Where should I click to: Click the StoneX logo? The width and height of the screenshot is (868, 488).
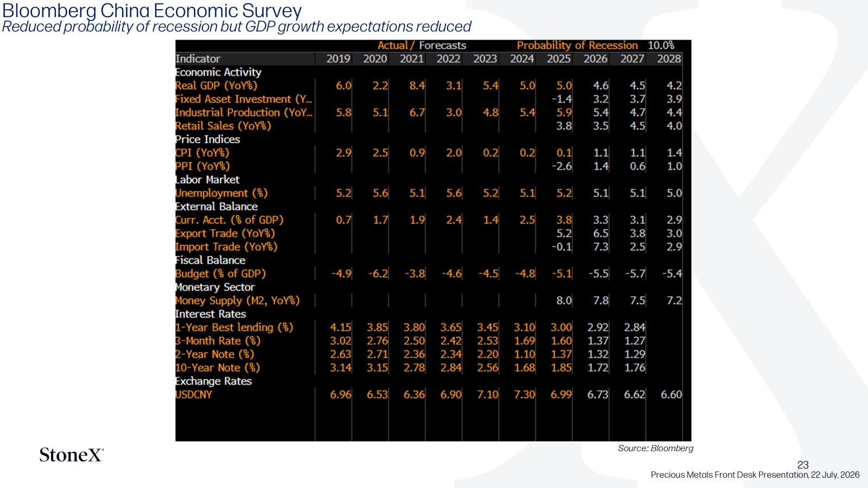72,454
